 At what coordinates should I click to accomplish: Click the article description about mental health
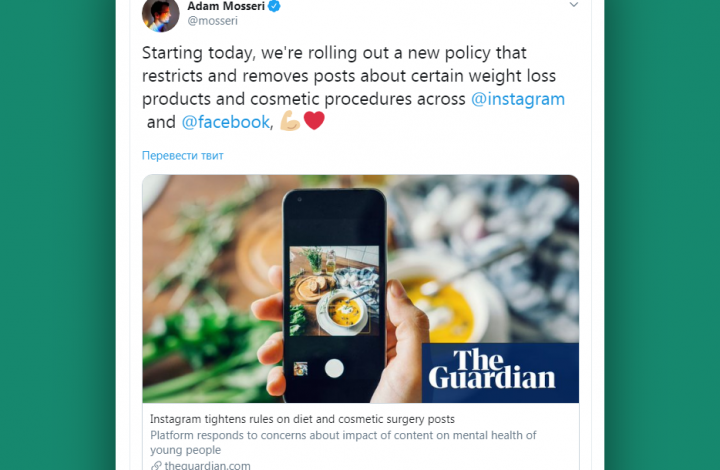click(343, 442)
